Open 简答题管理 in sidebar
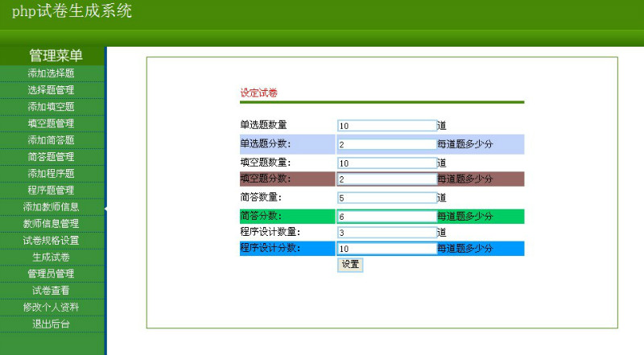 pyautogui.click(x=51, y=157)
